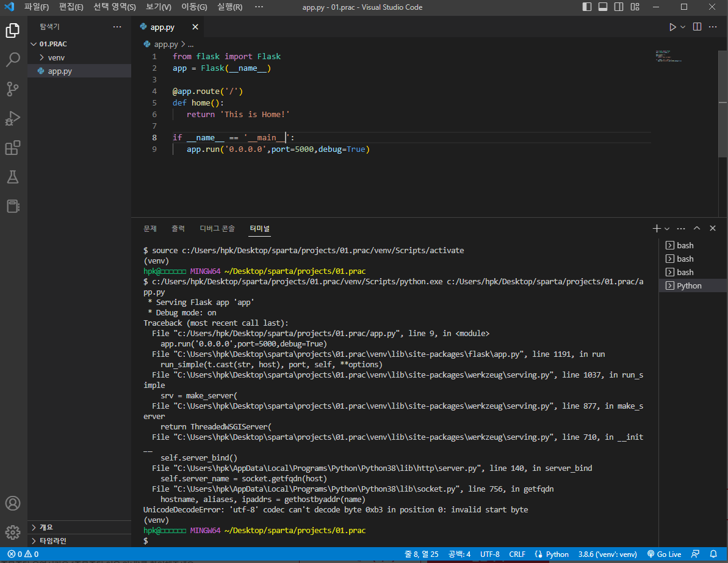This screenshot has height=563, width=728.
Task: Expand the 개요 outline section
Action: click(79, 527)
